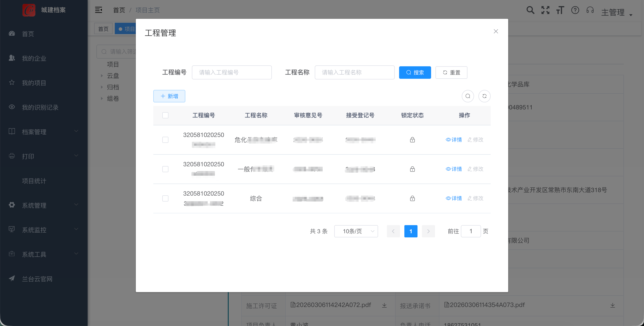Expand the 档案管理 sidebar menu
Image resolution: width=644 pixels, height=326 pixels.
click(x=44, y=131)
